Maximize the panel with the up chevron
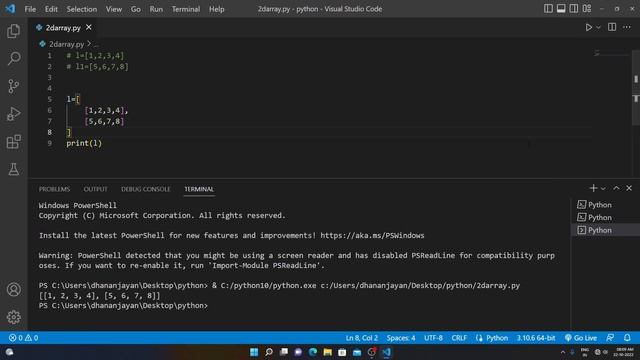Viewport: 640px width, 360px height. click(616, 188)
